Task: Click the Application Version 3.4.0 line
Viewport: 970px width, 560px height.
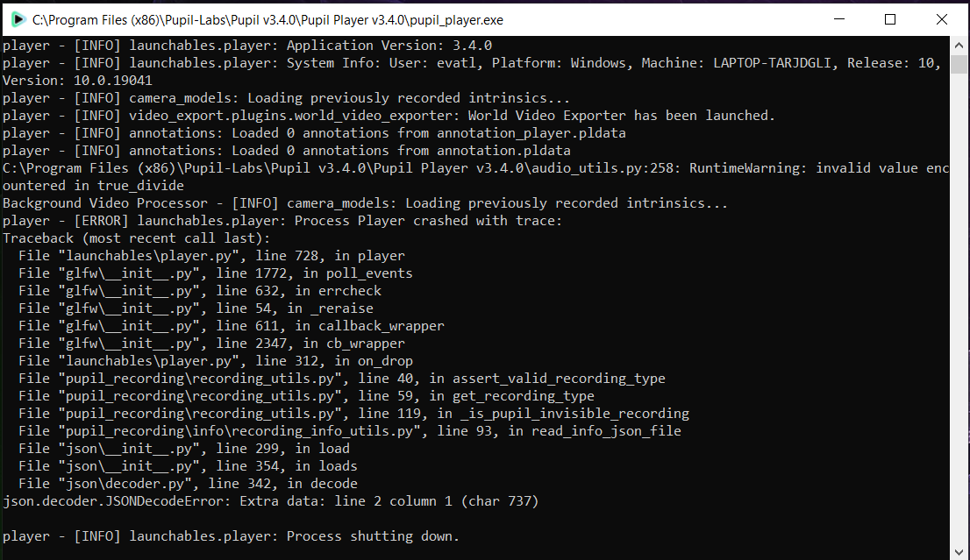Action: [x=247, y=46]
